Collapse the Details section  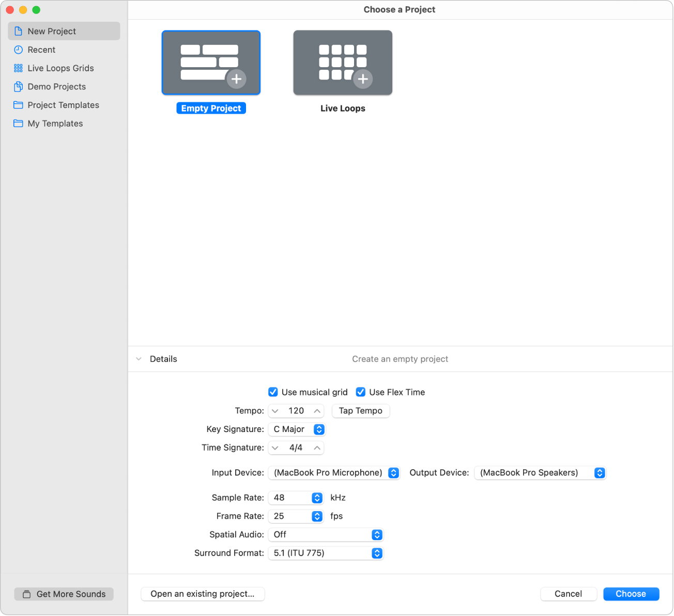(139, 359)
